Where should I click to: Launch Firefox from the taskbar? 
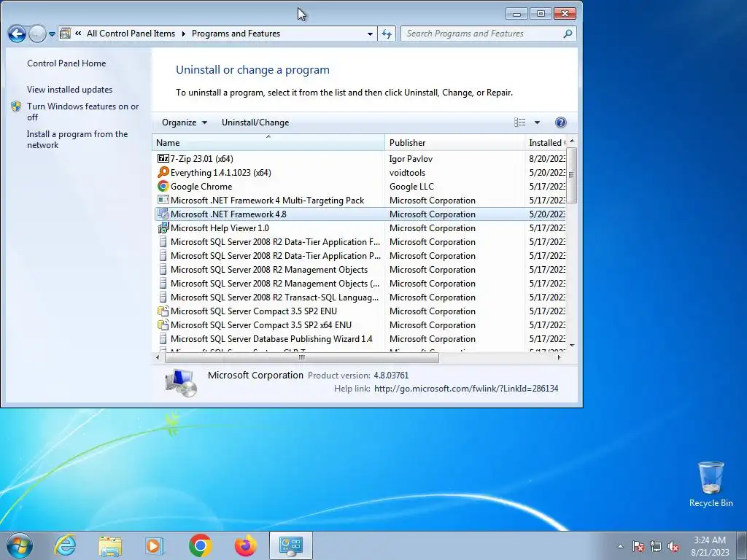245,545
